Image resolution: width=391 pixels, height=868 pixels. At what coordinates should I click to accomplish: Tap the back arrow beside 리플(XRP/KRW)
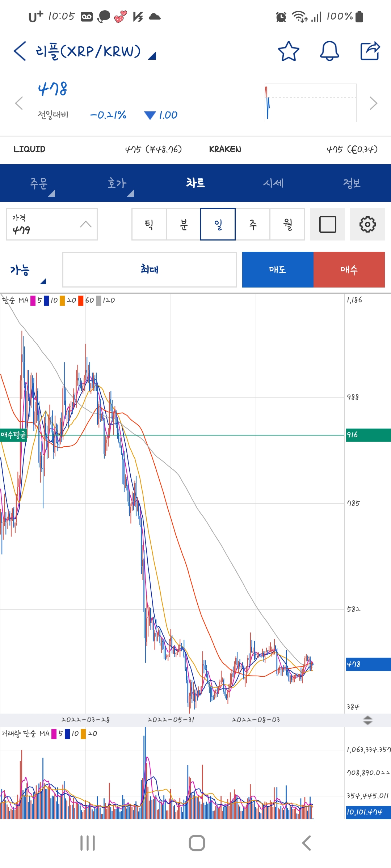click(x=20, y=51)
